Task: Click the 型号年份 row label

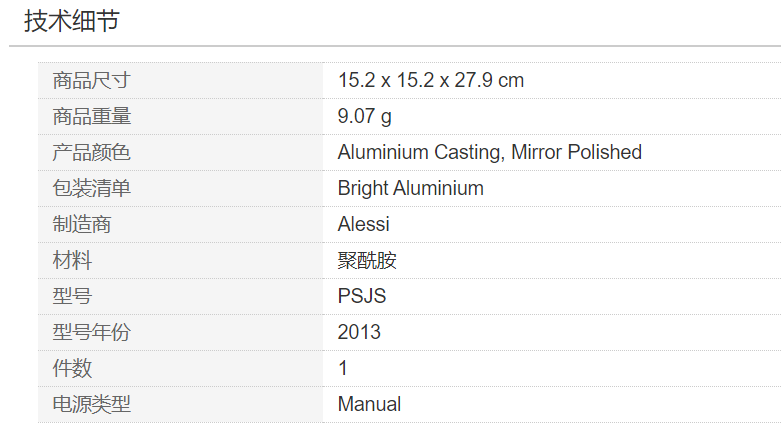Action: coord(92,333)
